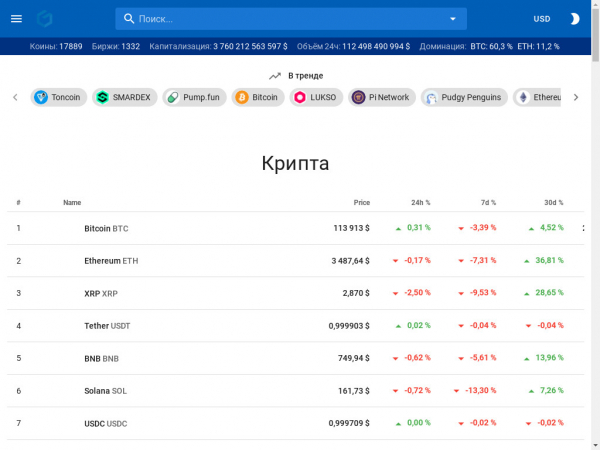Viewport: 600px width, 450px height.
Task: Sort table by Price column
Action: (x=362, y=202)
